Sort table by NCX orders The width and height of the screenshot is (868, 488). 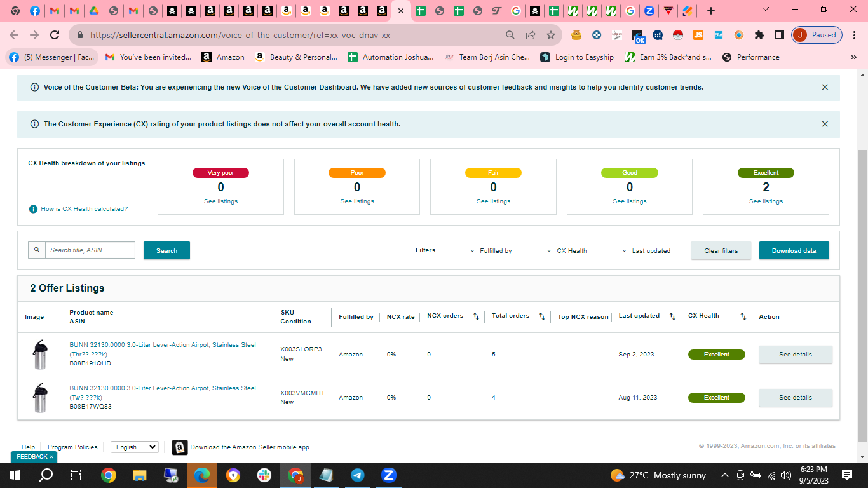pyautogui.click(x=476, y=316)
